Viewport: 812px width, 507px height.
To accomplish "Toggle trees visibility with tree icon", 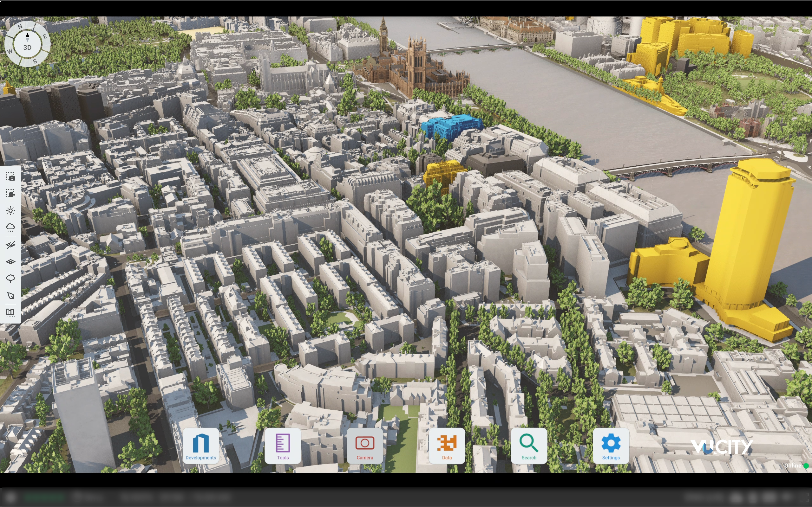I will click(10, 278).
